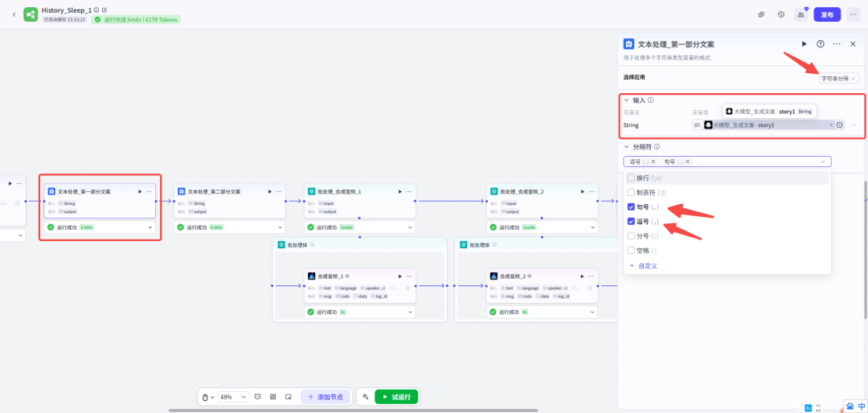Show info beside 分隔符 heading
This screenshot has width=868, height=413.
(x=657, y=147)
